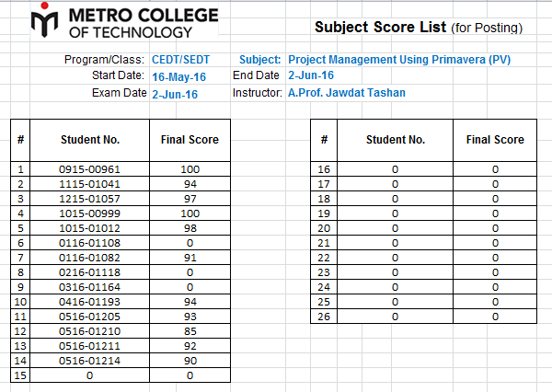The image size is (552, 392).
Task: Click left table Student No. header
Action: pos(90,140)
